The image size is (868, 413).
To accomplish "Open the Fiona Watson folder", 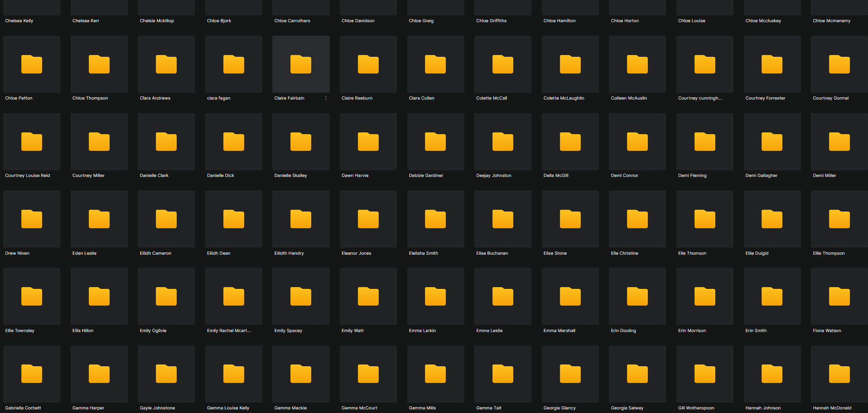I will click(x=839, y=297).
